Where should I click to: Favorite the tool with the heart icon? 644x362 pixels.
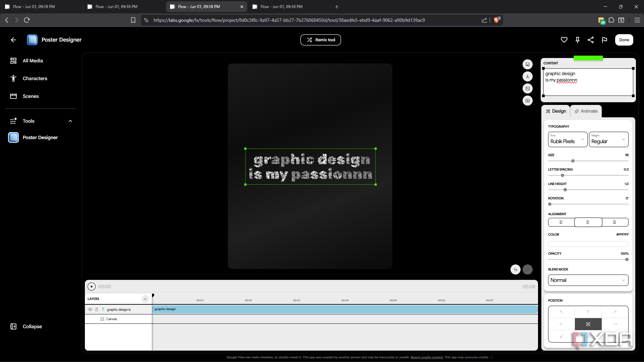[x=564, y=40]
